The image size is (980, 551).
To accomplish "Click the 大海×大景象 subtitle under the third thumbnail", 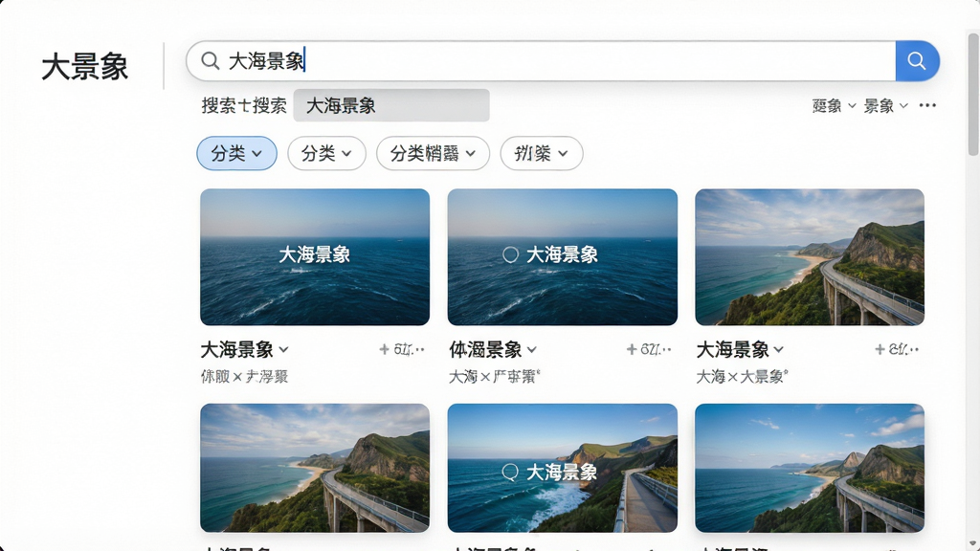I will [742, 377].
